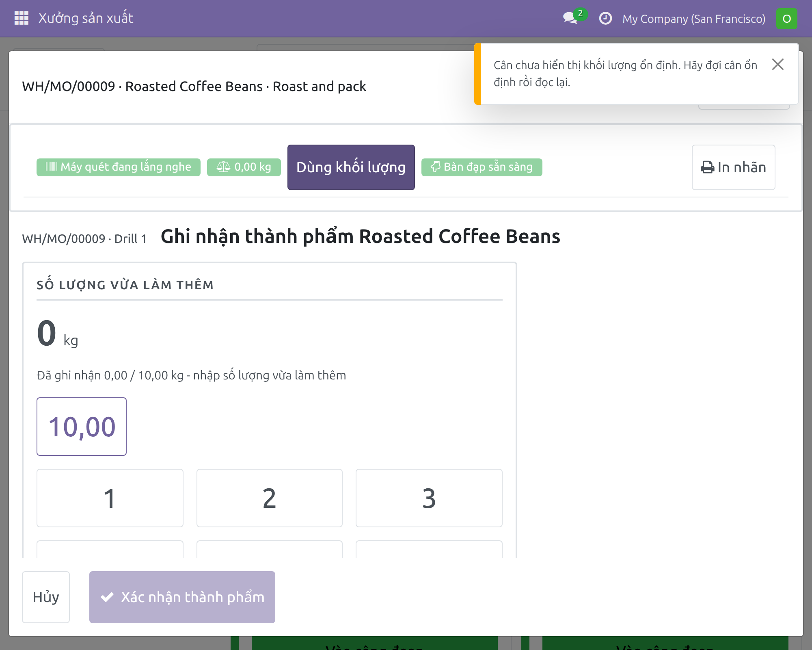
Task: Click the Xưởng sản xuất app title
Action: (x=86, y=18)
